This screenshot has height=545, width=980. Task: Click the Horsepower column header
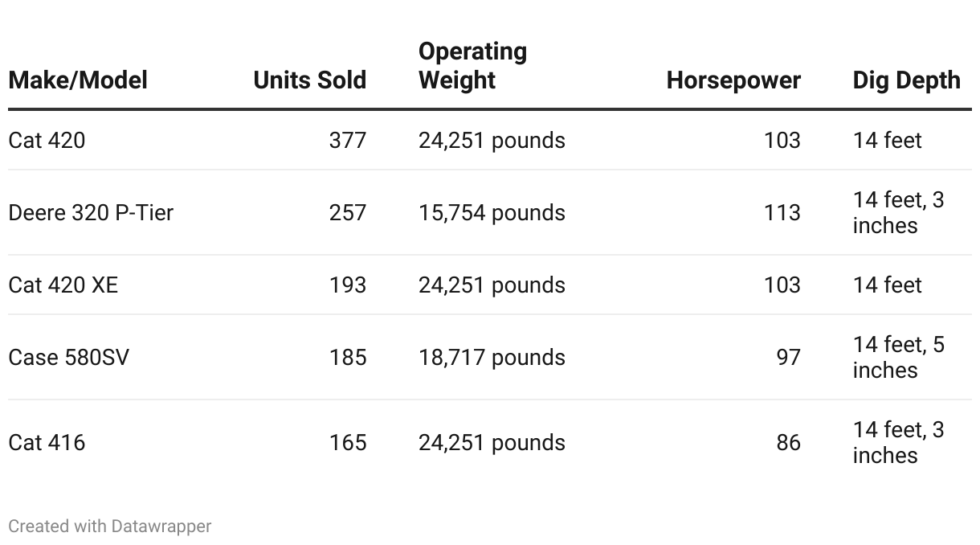click(x=733, y=80)
